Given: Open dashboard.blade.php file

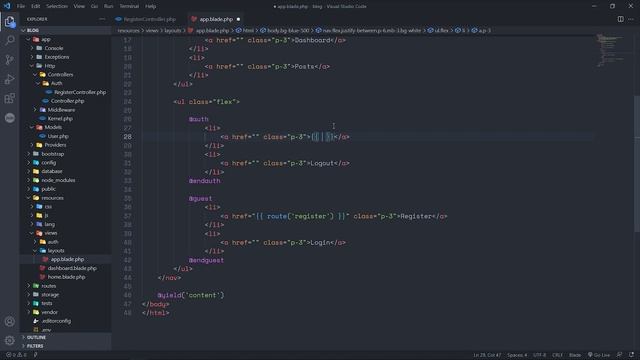Looking at the screenshot, I should [x=65, y=268].
